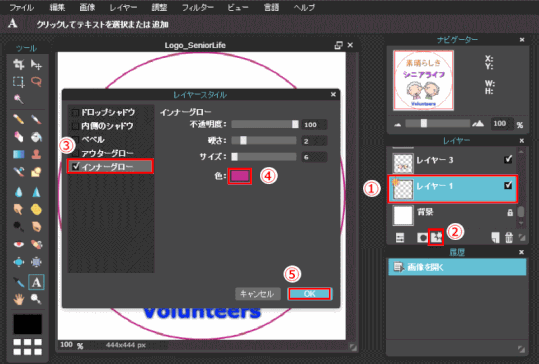539x364 pixels.
Task: Open the 画像 menu
Action: (x=87, y=8)
